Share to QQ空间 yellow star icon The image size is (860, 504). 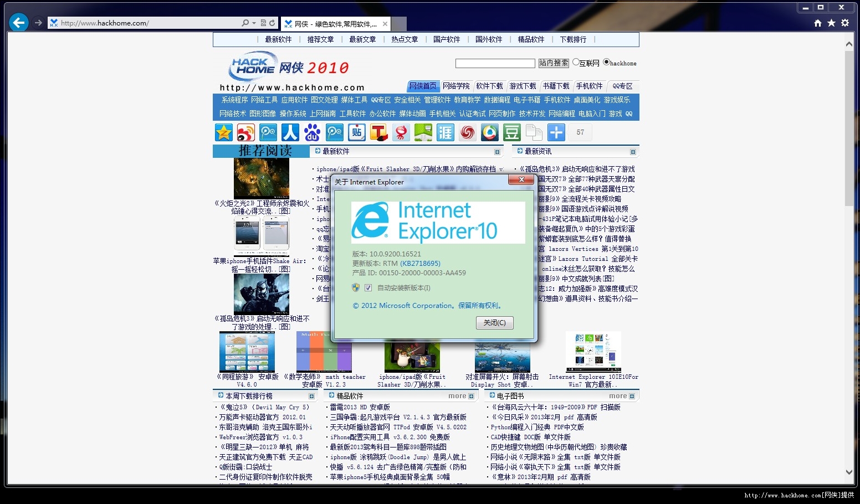(224, 132)
